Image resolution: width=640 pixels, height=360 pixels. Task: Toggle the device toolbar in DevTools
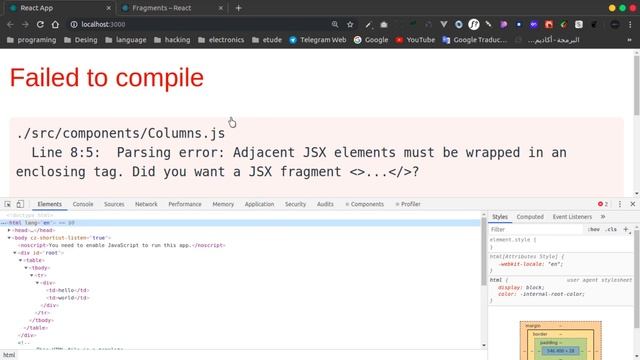click(20, 204)
